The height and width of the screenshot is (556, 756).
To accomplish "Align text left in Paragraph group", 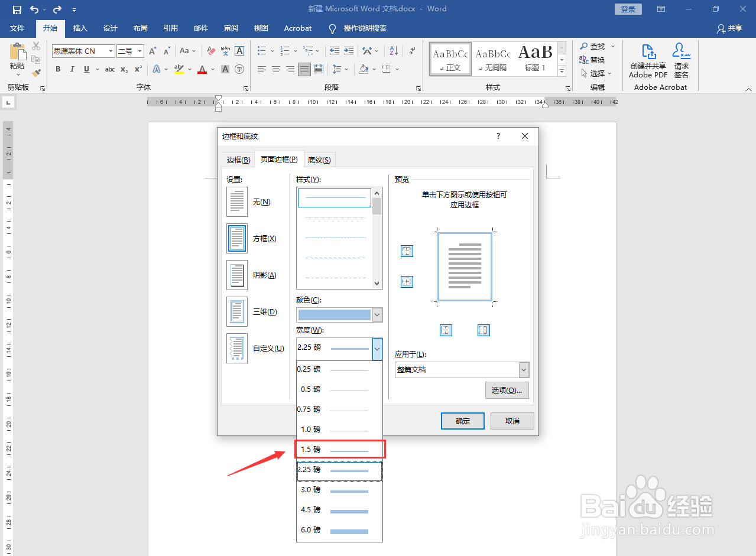I will tap(262, 69).
